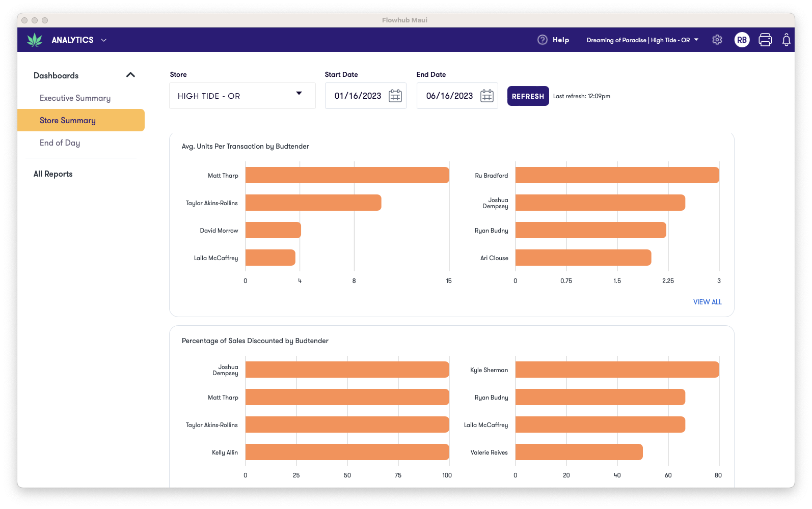
Task: Open the settings gear icon
Action: (717, 40)
